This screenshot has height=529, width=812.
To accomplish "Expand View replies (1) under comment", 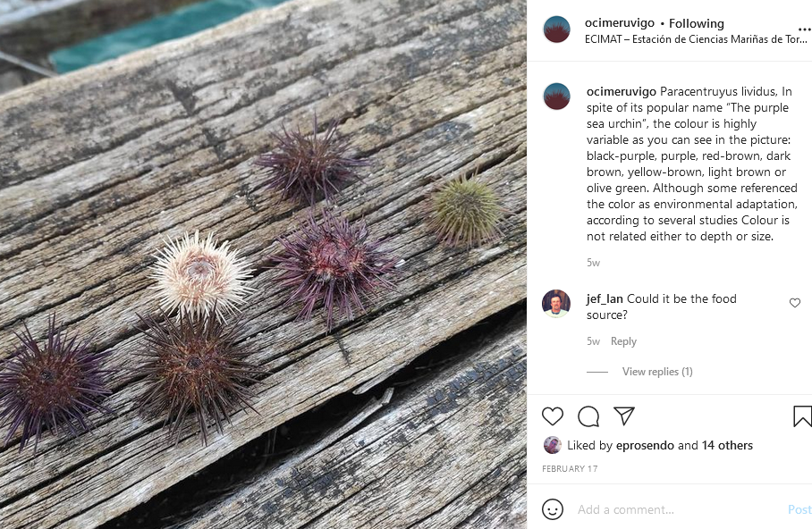I will coord(657,372).
